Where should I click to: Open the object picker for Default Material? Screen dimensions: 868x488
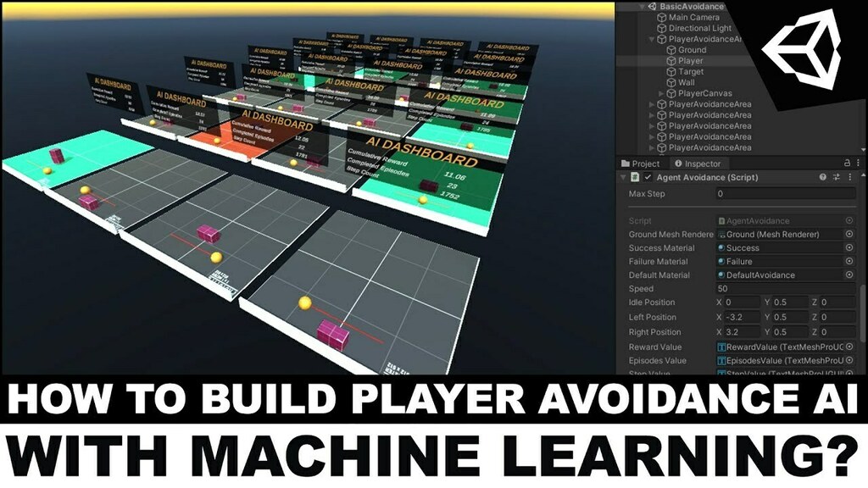(849, 275)
